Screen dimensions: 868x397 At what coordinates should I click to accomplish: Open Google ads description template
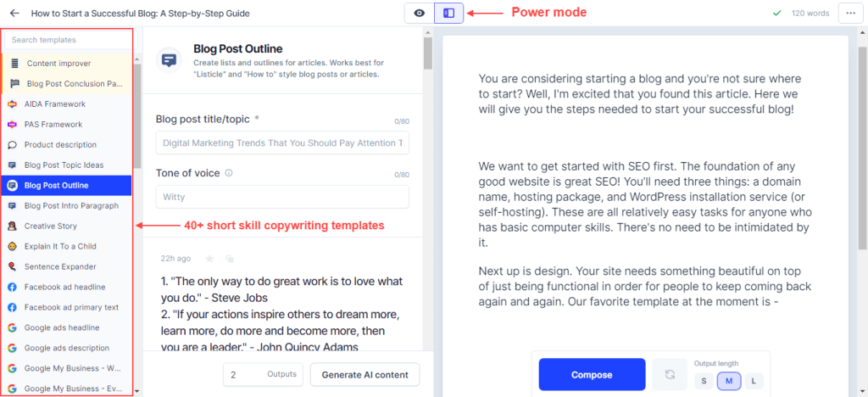point(67,348)
